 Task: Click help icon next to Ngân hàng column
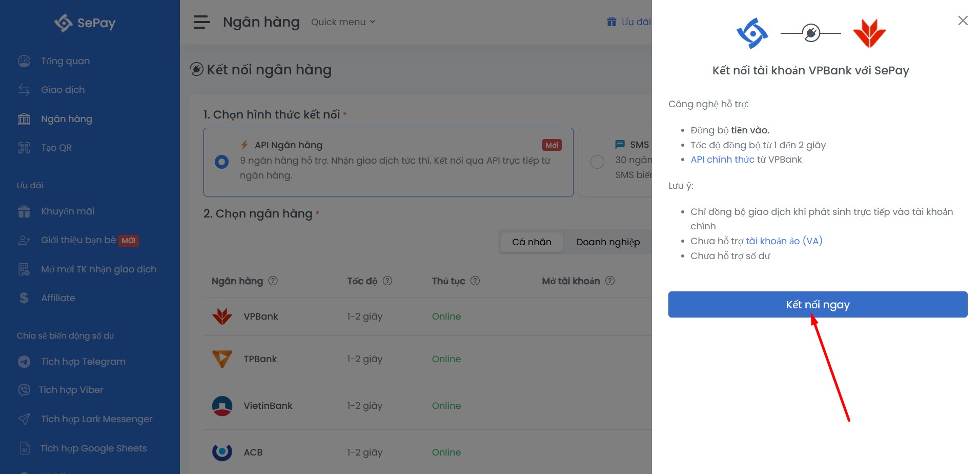tap(273, 281)
